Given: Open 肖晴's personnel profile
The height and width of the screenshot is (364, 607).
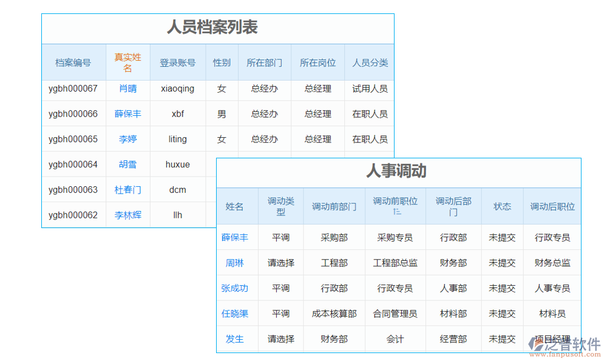Looking at the screenshot, I should 127,89.
